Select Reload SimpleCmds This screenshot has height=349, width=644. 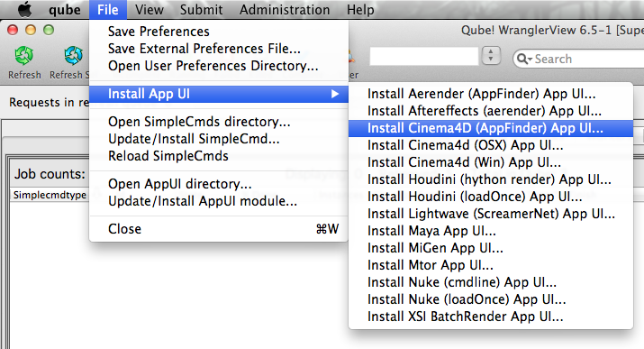168,156
